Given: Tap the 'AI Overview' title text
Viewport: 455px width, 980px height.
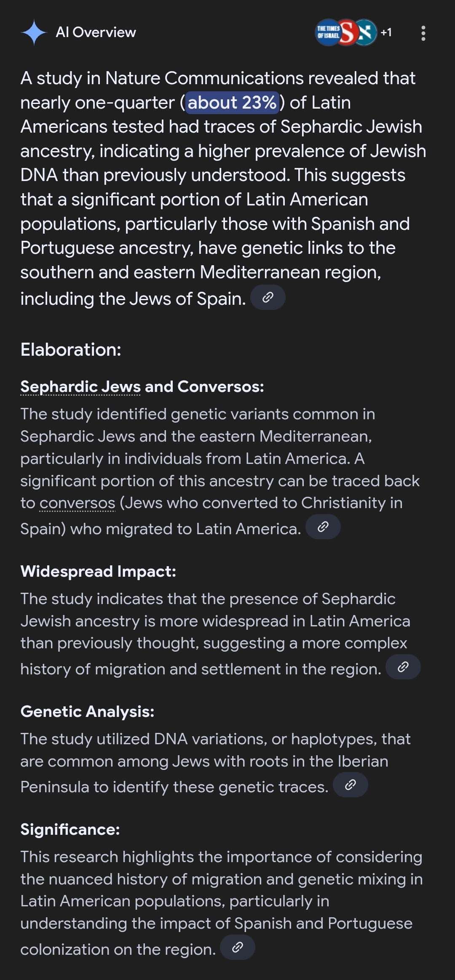Looking at the screenshot, I should (x=96, y=32).
